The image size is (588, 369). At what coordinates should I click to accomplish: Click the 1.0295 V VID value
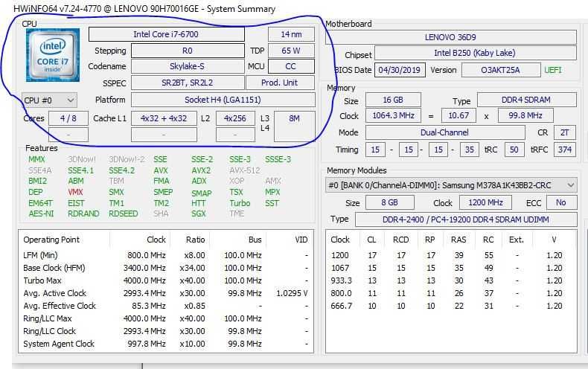coord(292,293)
